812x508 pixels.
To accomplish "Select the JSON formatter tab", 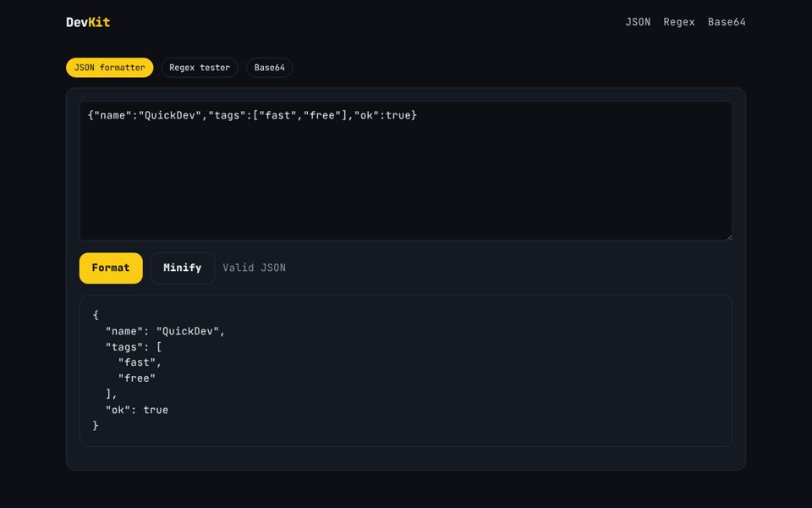I will [x=110, y=68].
